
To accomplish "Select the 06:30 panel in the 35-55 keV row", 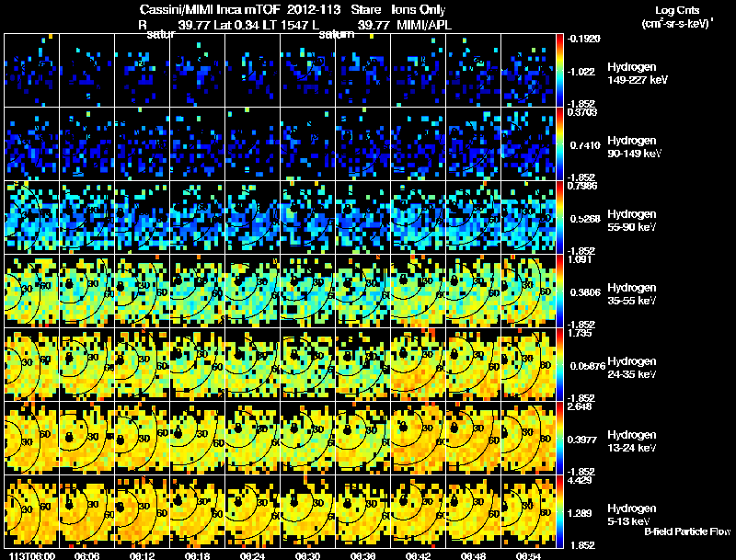I will 307,291.
